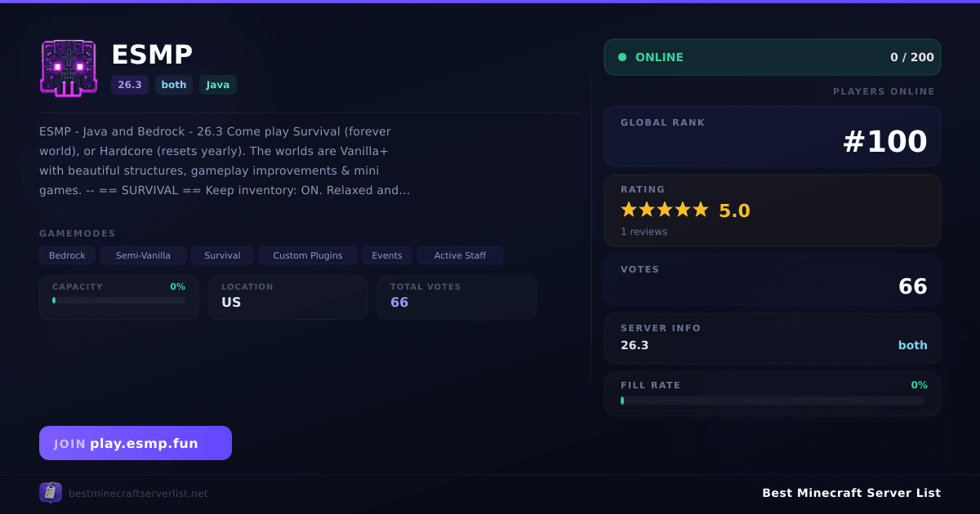Select the Custom Plugins gamemode tag
This screenshot has width=980, height=514.
pos(308,255)
